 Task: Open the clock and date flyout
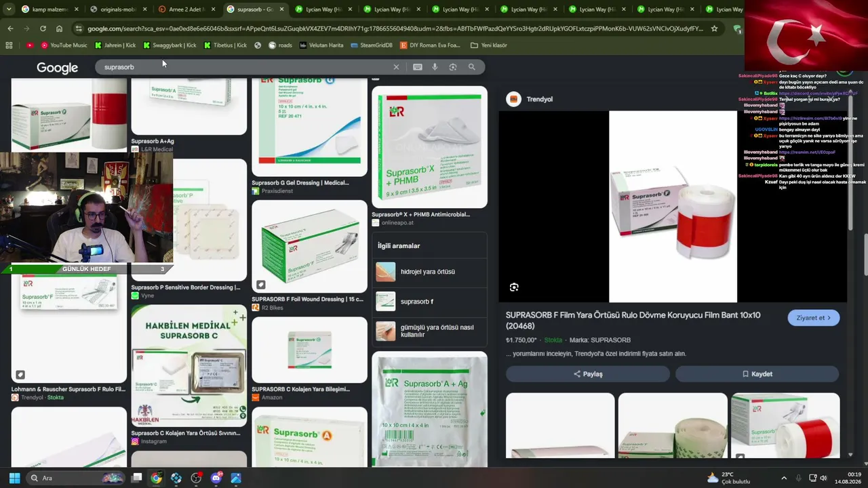pyautogui.click(x=849, y=478)
